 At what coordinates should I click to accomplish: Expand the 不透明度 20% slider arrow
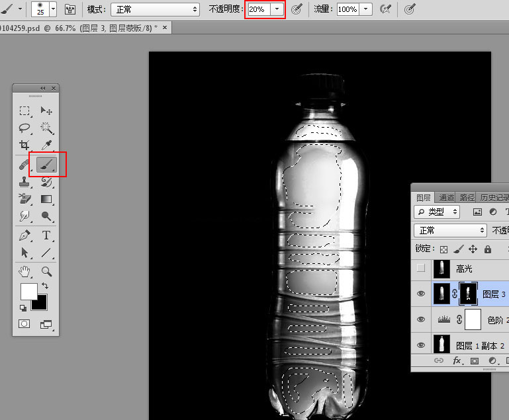pos(277,9)
